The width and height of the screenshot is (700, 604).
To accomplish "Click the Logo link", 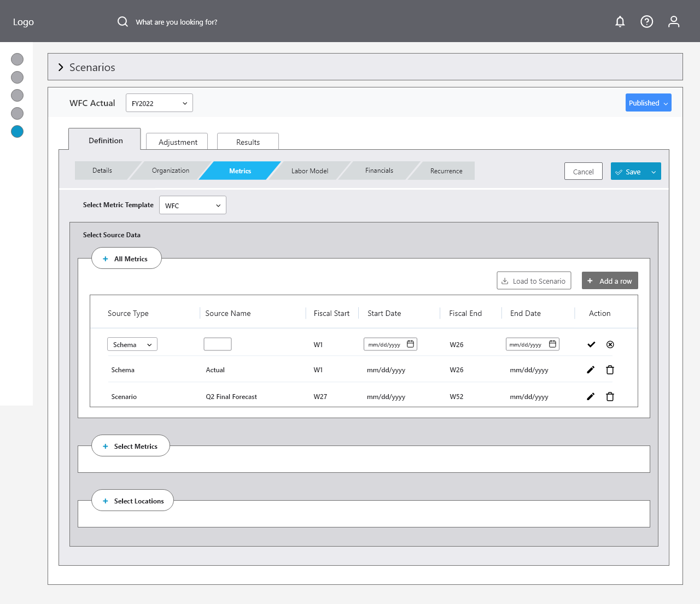I will point(24,22).
